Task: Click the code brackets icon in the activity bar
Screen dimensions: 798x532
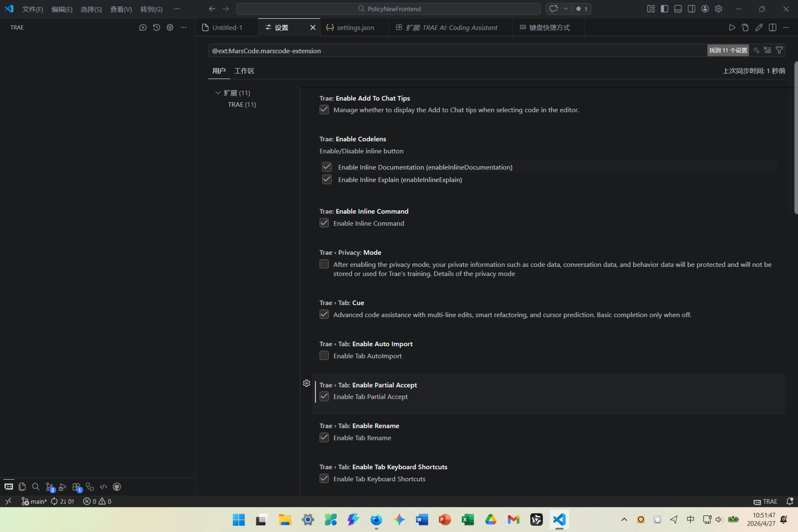Action: pyautogui.click(x=103, y=487)
